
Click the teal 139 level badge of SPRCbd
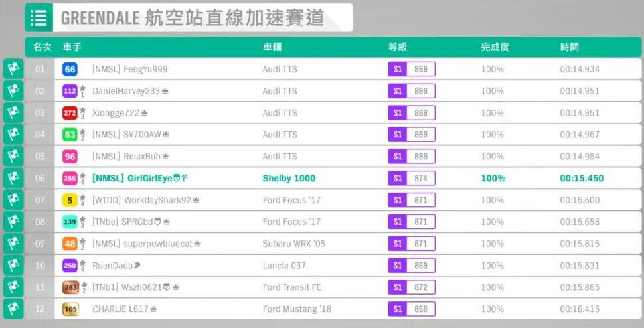pos(70,222)
